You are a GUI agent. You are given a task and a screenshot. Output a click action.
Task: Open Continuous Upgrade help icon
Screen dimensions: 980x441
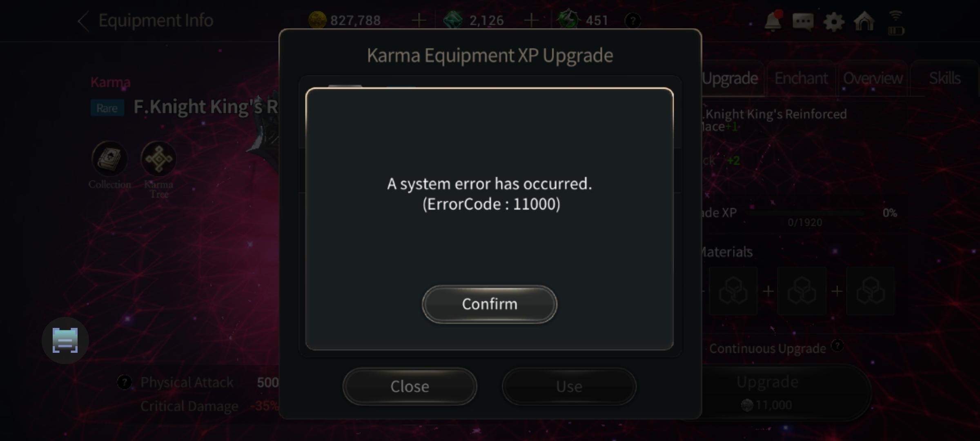[x=837, y=346]
